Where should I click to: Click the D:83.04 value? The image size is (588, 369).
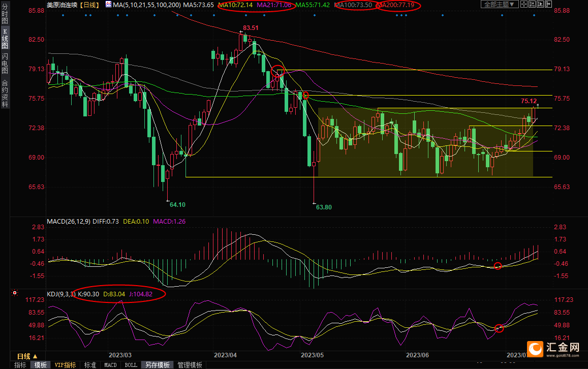114,294
